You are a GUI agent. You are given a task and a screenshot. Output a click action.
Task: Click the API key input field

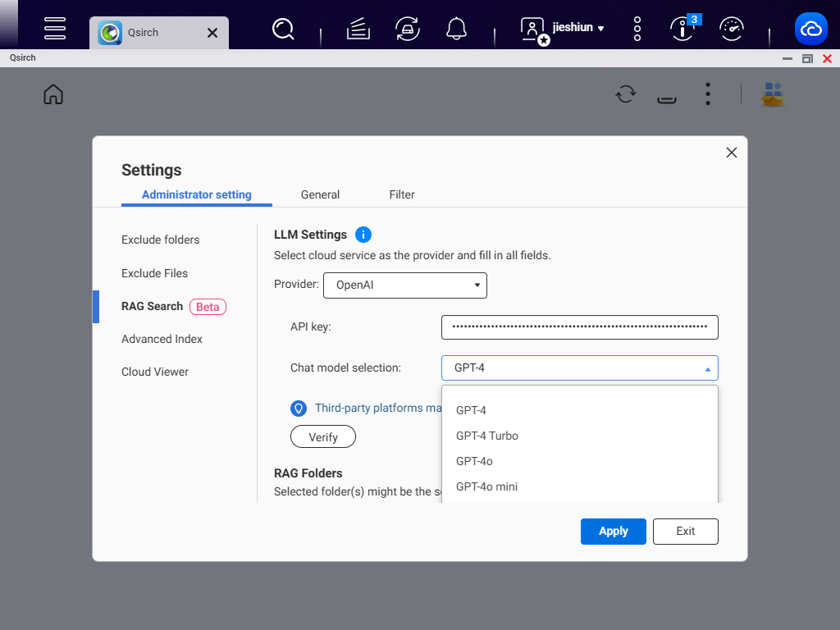[x=580, y=327]
